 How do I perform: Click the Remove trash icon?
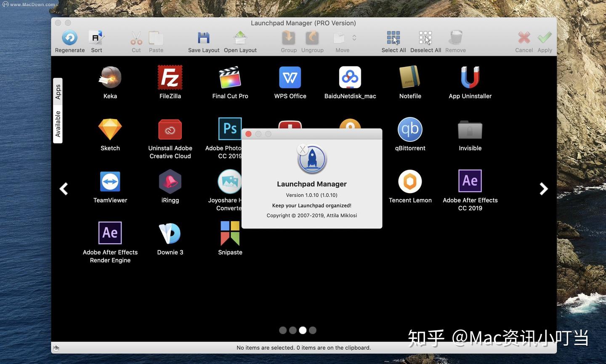click(x=455, y=38)
